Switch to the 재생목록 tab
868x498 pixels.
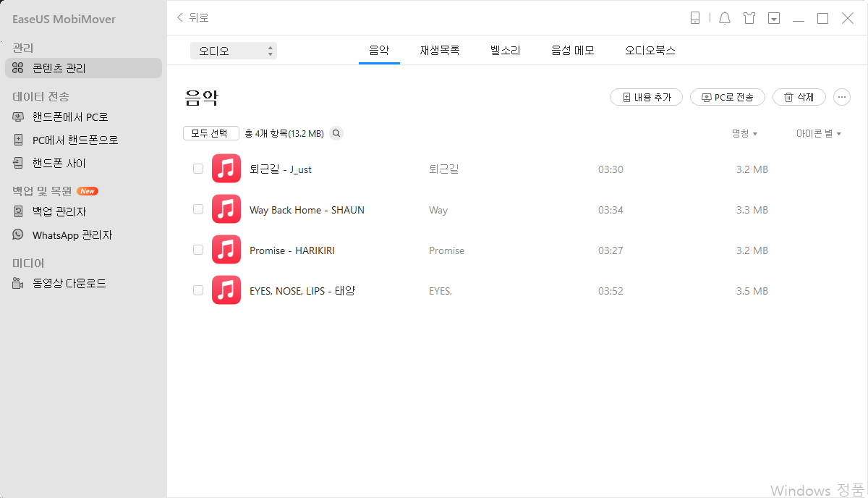click(440, 51)
